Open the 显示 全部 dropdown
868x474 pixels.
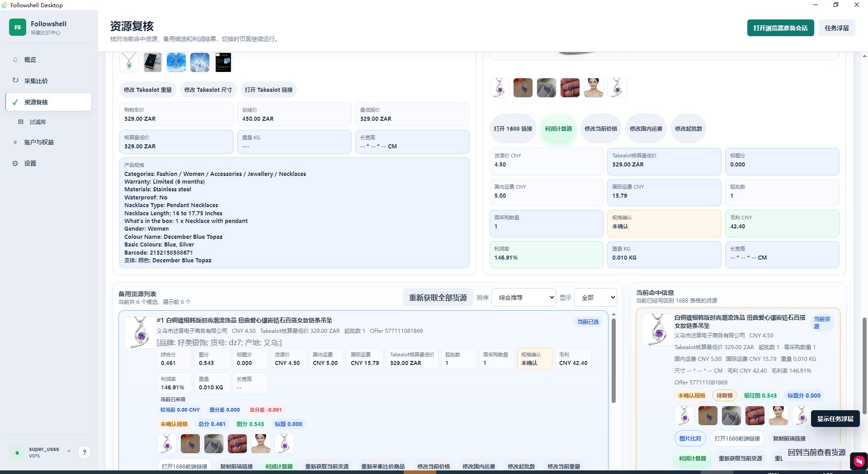tap(595, 298)
